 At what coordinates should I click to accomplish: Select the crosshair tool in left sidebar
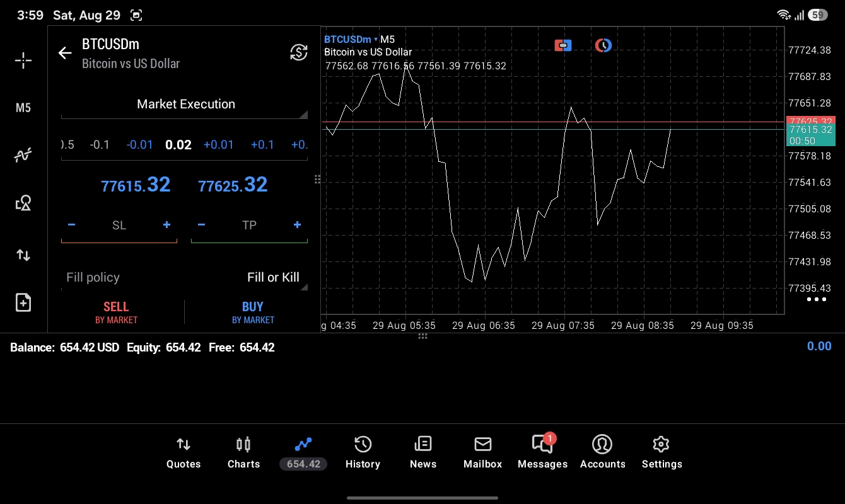click(23, 60)
